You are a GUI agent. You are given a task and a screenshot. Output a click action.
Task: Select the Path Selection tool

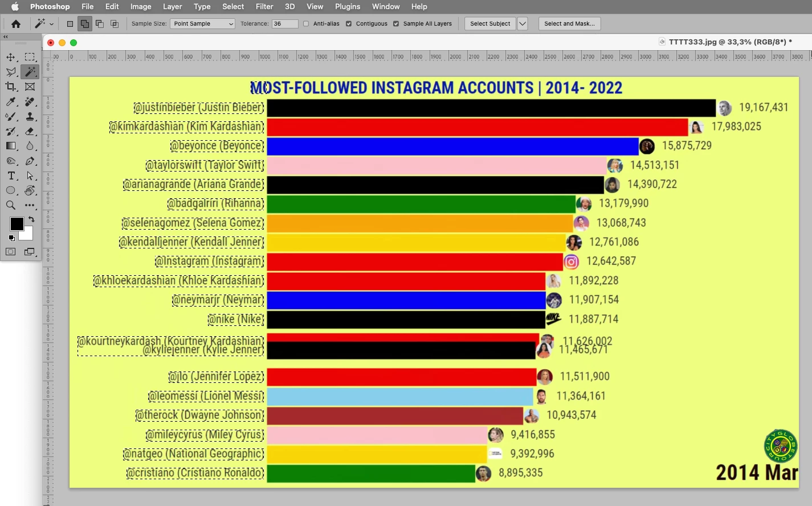(30, 176)
